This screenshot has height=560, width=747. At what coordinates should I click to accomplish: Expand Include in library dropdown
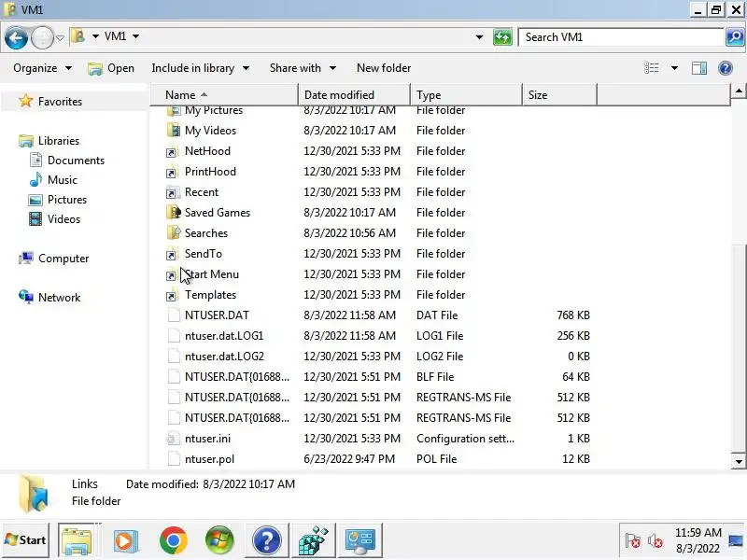coord(200,68)
